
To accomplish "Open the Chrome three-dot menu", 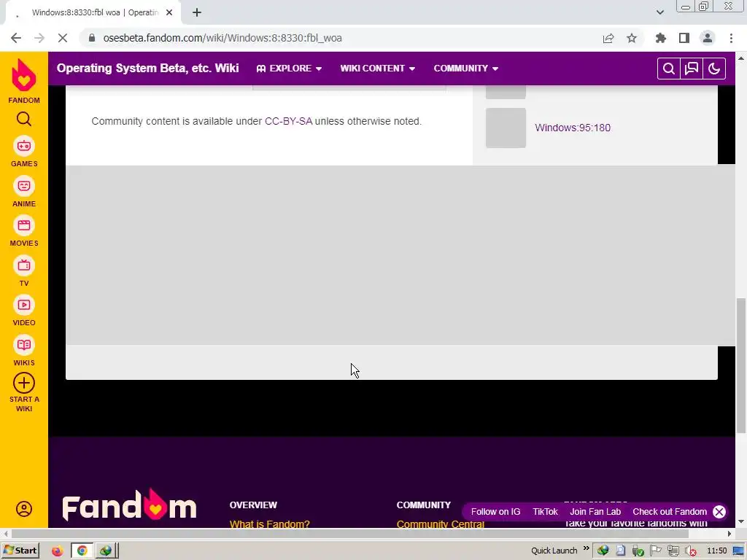I will 731,38.
